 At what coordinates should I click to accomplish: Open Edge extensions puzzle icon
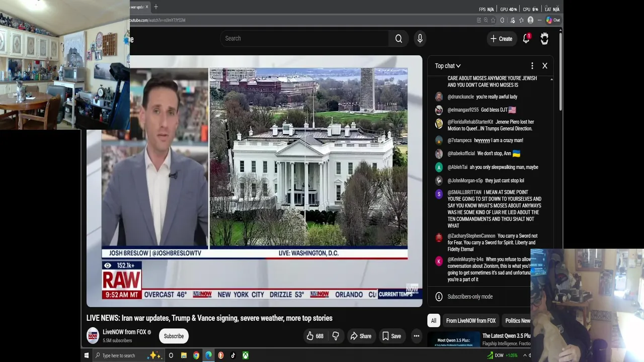pos(502,20)
